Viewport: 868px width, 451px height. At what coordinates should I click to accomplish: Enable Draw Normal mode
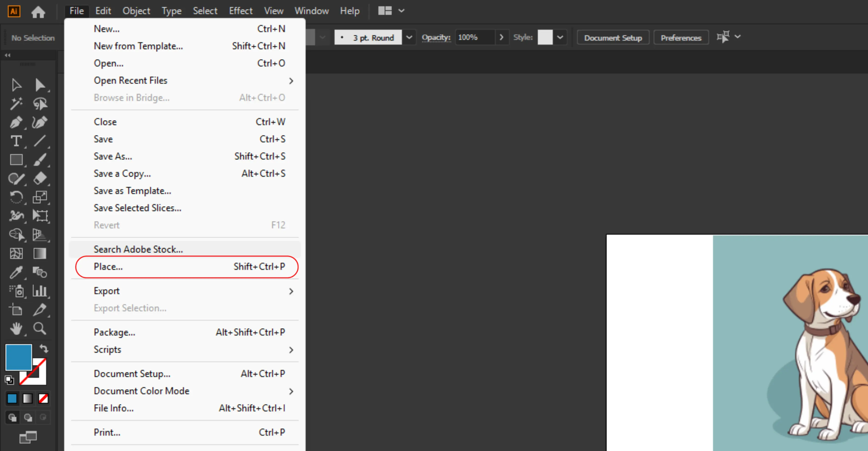(12, 418)
